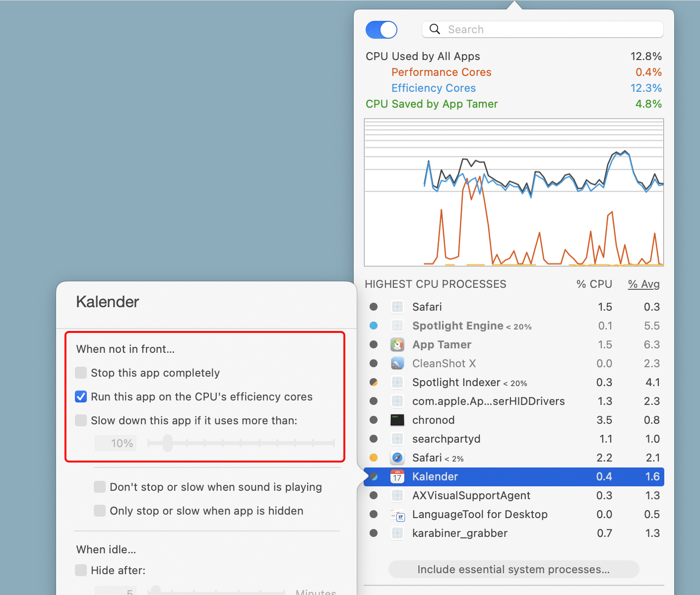Click the status dot beside App Tamer
The image size is (700, 595).
pos(374,344)
